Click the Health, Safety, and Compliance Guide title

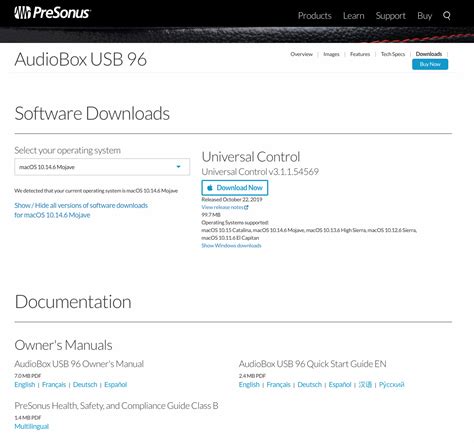click(116, 406)
